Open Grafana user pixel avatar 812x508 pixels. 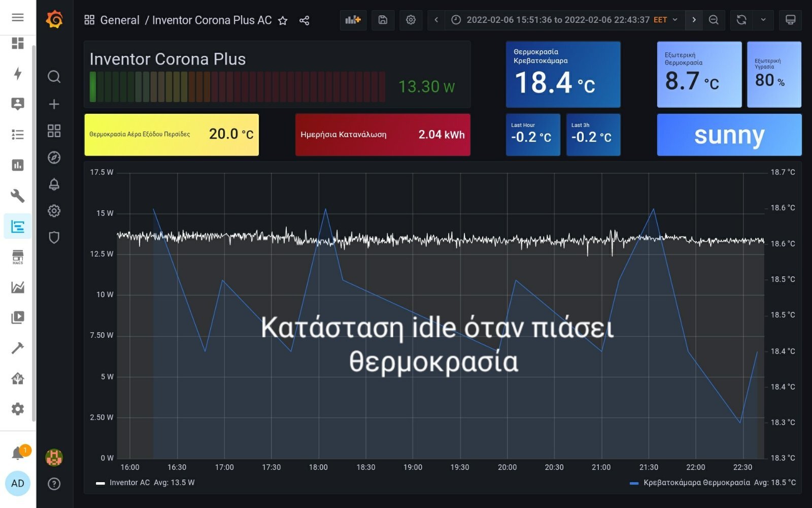[x=54, y=458]
